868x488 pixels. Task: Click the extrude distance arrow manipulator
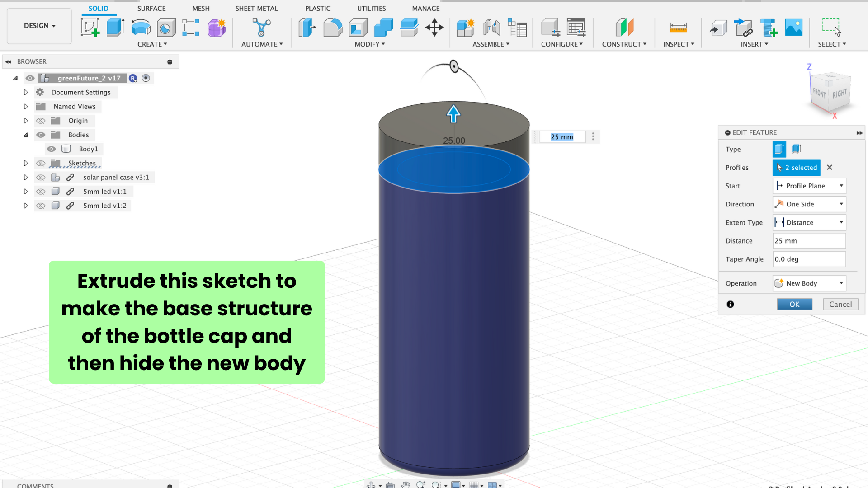(453, 114)
